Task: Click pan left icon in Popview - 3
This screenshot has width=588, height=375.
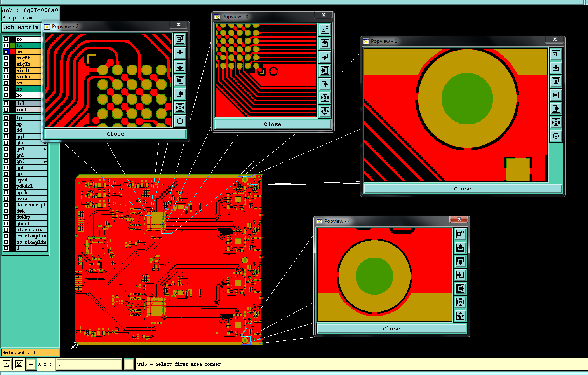Action: tap(325, 70)
